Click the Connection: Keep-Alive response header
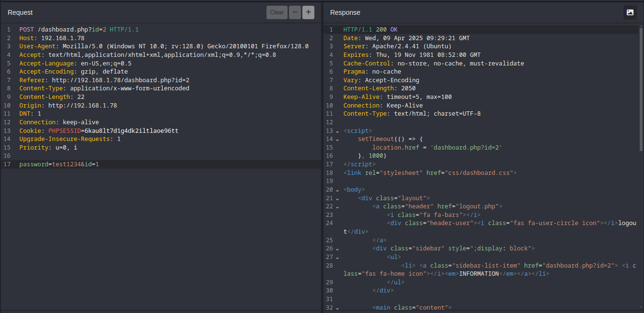The width and height of the screenshot is (644, 313). 383,106
